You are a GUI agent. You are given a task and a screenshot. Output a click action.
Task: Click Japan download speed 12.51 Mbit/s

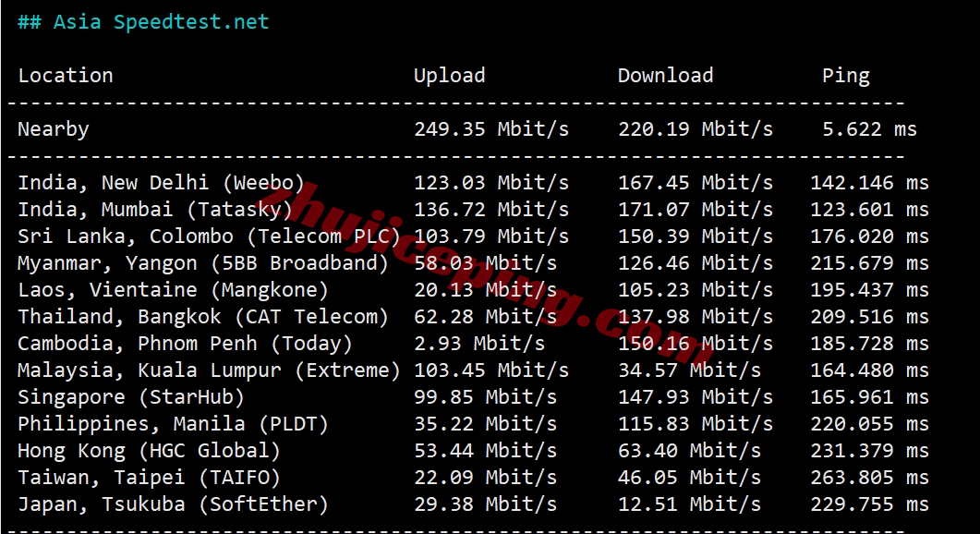(689, 504)
